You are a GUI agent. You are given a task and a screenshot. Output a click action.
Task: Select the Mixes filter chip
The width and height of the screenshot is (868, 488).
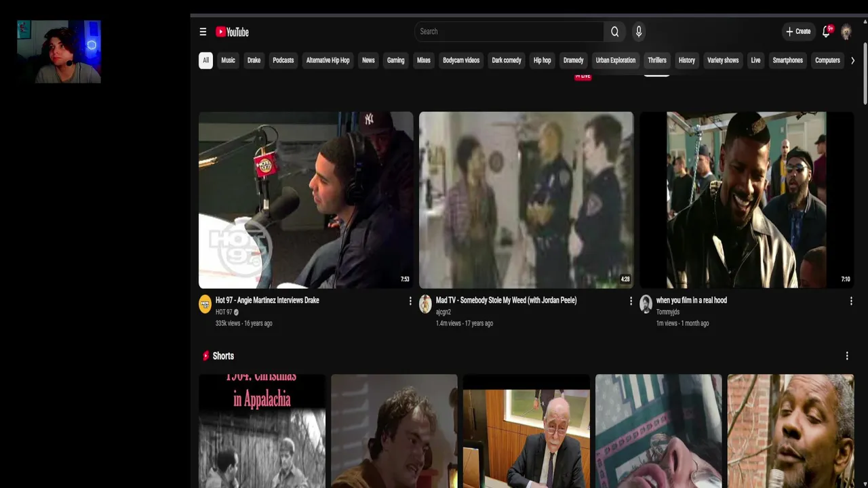423,60
